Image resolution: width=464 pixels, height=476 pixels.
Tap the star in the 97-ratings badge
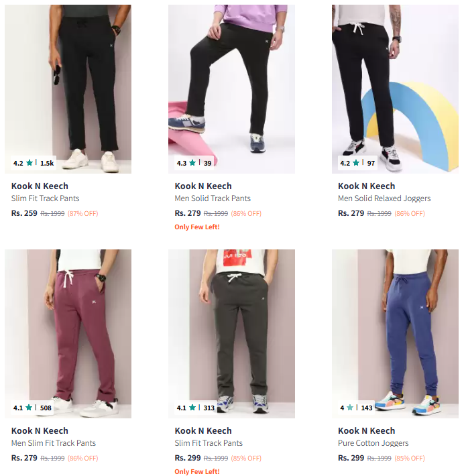pos(356,163)
